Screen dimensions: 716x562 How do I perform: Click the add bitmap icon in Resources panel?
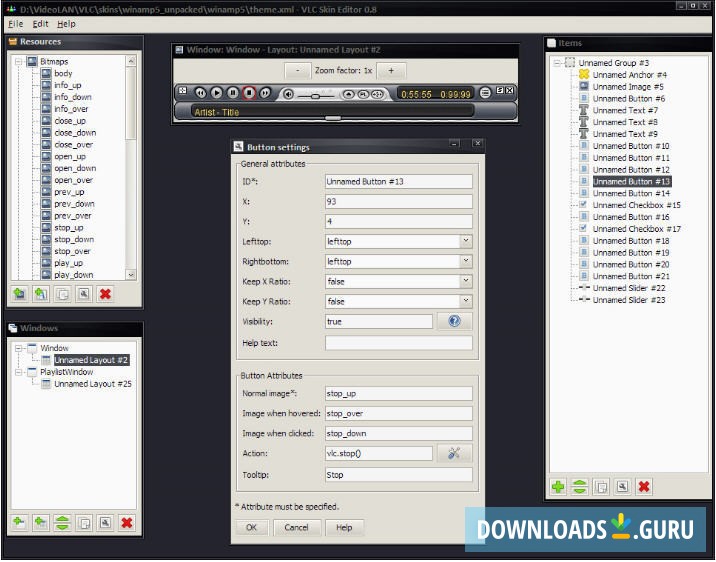19,294
